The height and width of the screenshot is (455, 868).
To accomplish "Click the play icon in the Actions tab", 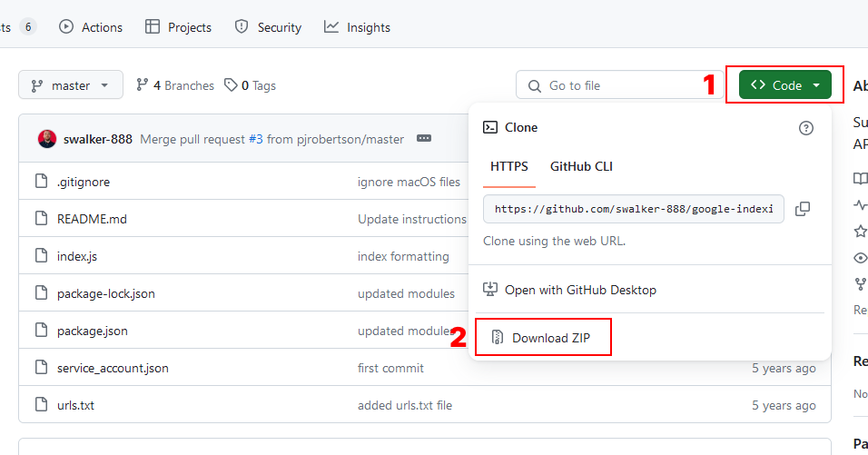I will coord(66,26).
